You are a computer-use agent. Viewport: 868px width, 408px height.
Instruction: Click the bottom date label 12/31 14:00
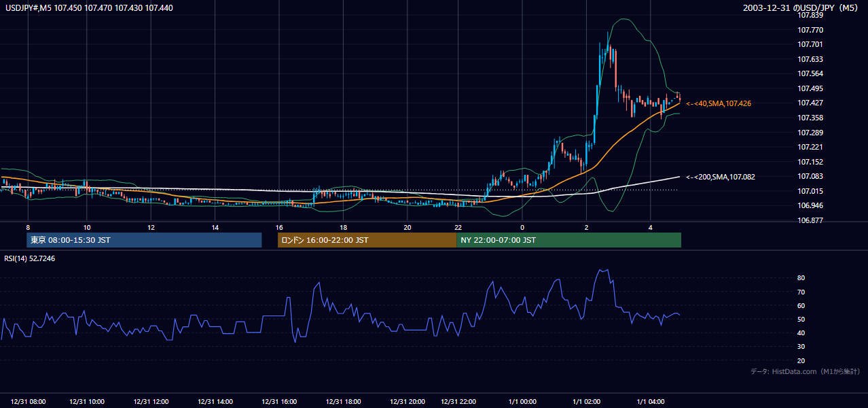pos(215,402)
